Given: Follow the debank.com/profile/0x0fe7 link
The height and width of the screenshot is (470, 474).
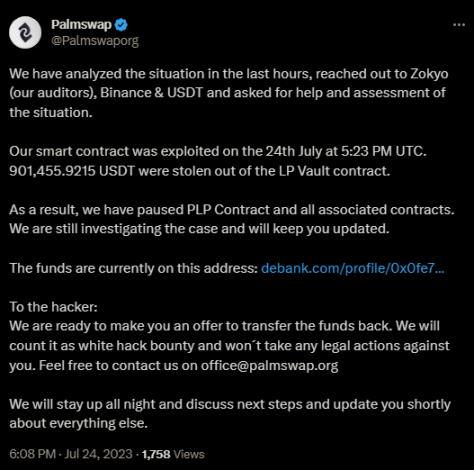Looking at the screenshot, I should tap(353, 268).
